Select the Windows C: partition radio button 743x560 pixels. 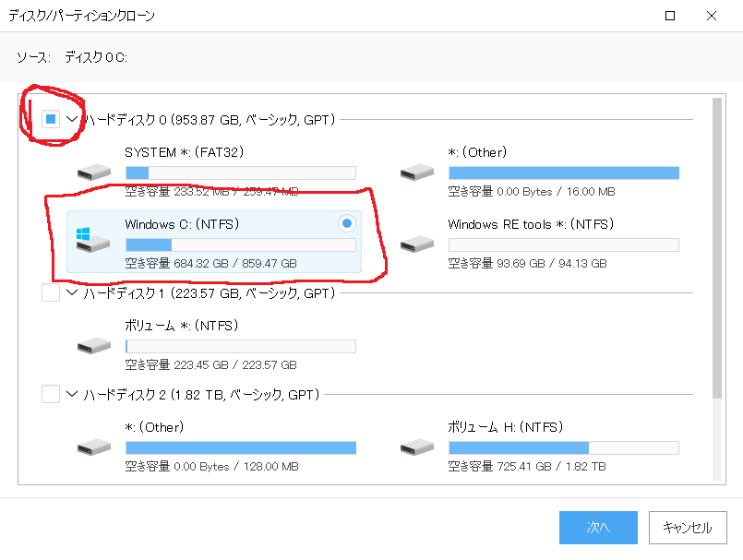tap(347, 223)
